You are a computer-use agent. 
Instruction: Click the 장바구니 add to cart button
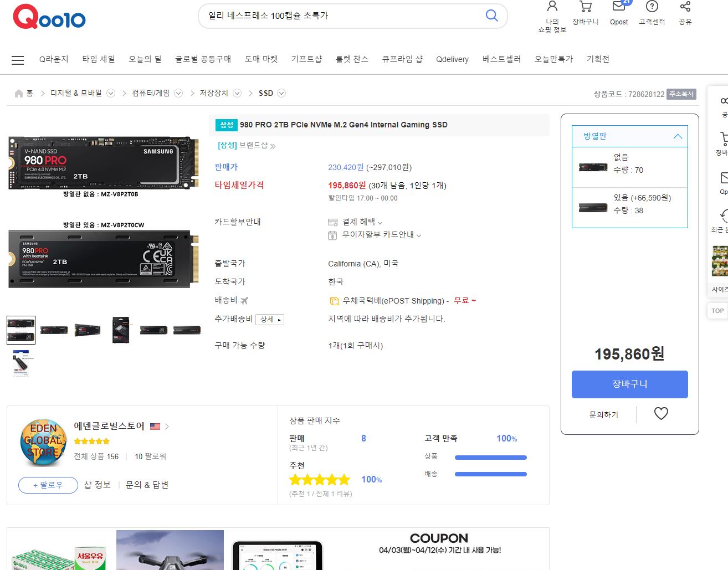[x=629, y=384]
